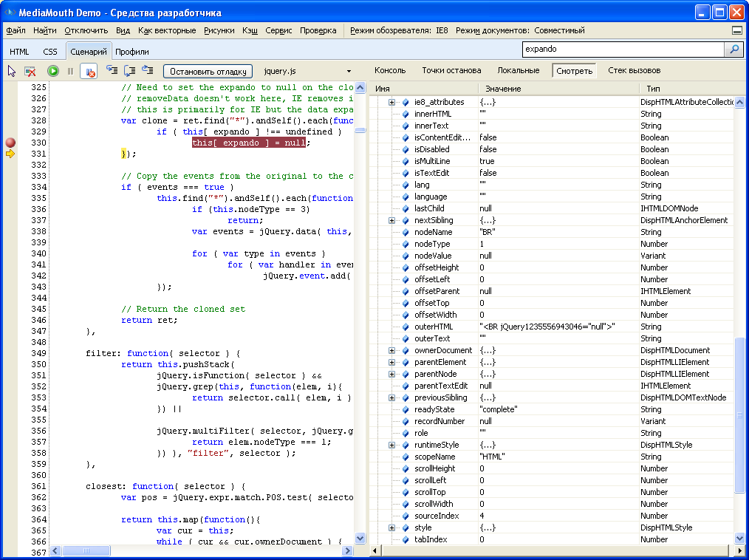Screen dimensions: 749x560
Task: Click the clear browser cache icon
Action: [x=30, y=71]
